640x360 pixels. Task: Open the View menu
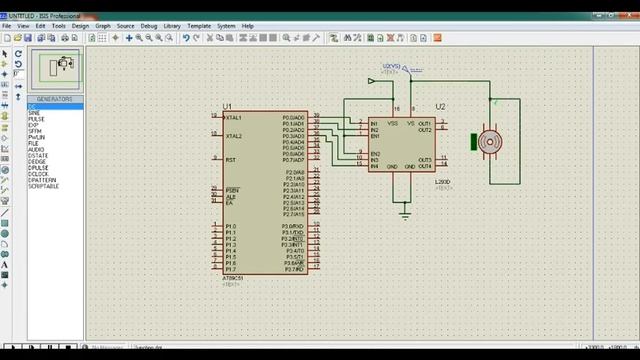coord(23,26)
